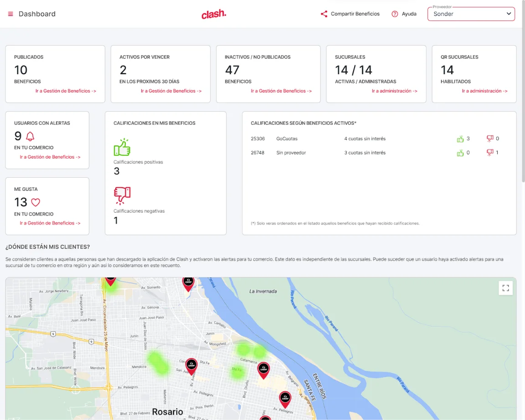525x420 pixels.
Task: Follow Gestión de Beneficios link under Inactivos
Action: click(281, 91)
